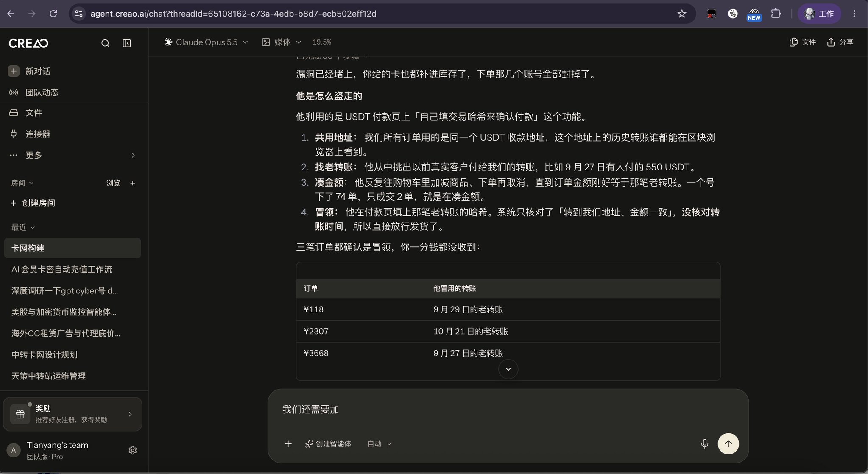868x474 pixels.
Task: Open the browser extensions puzzle icon
Action: click(776, 14)
